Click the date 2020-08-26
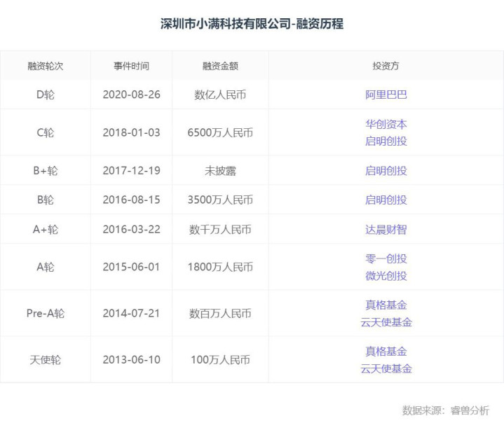The width and height of the screenshot is (504, 437). (131, 95)
